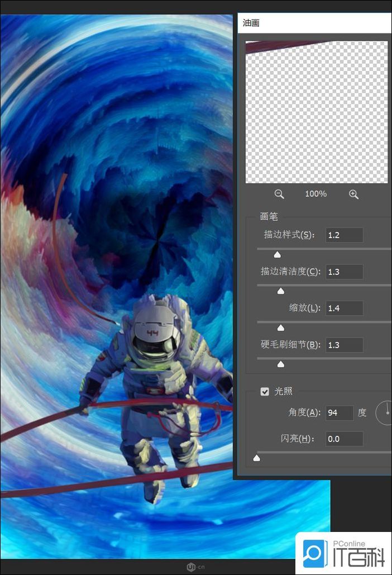Click the 缩放 slider handle
This screenshot has height=575, width=392.
pyautogui.click(x=281, y=327)
